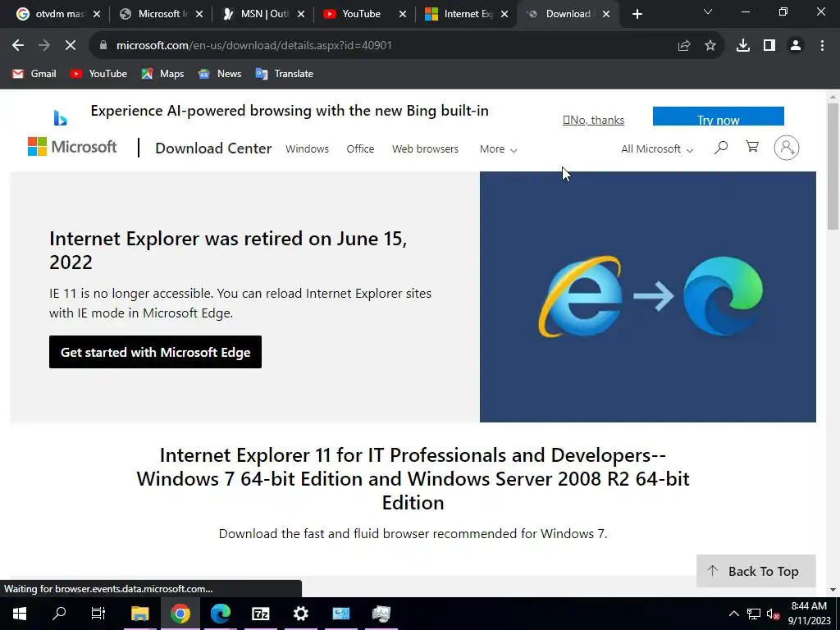The image size is (840, 630).
Task: Open Task View on taskbar
Action: click(x=98, y=614)
